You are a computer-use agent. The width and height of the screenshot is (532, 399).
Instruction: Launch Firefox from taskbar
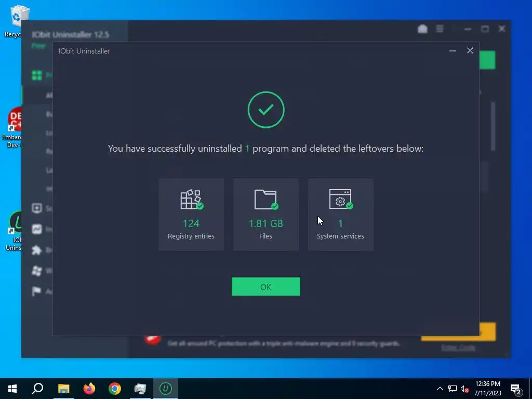click(89, 389)
